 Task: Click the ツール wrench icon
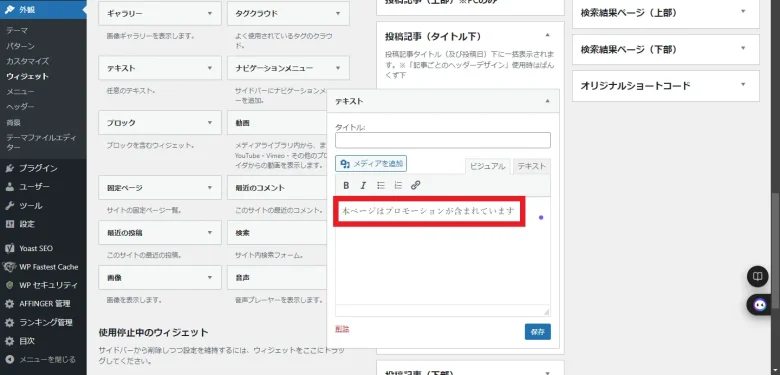(9, 206)
